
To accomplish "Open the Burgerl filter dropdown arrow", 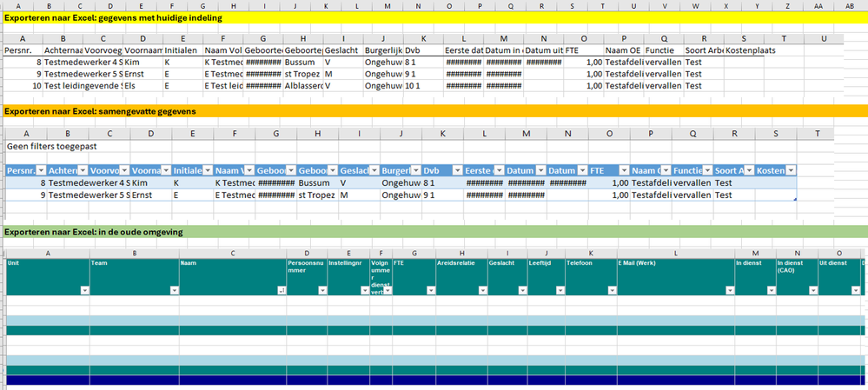I will [x=416, y=170].
